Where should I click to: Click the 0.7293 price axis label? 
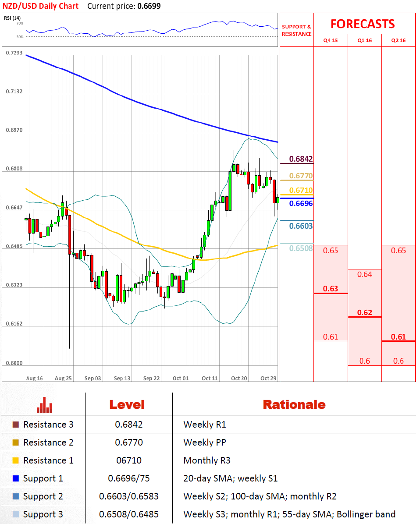coord(14,53)
